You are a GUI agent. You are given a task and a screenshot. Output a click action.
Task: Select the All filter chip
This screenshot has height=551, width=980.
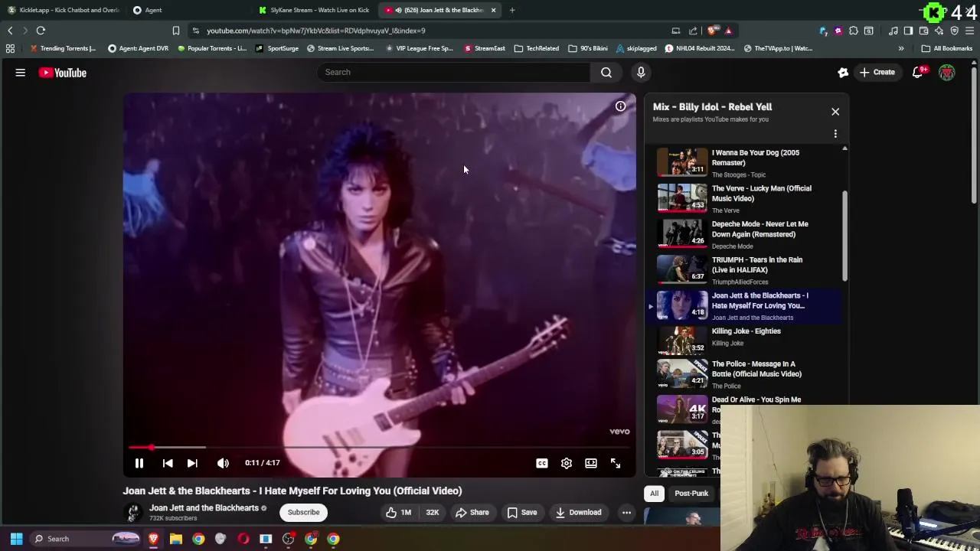coord(655,494)
